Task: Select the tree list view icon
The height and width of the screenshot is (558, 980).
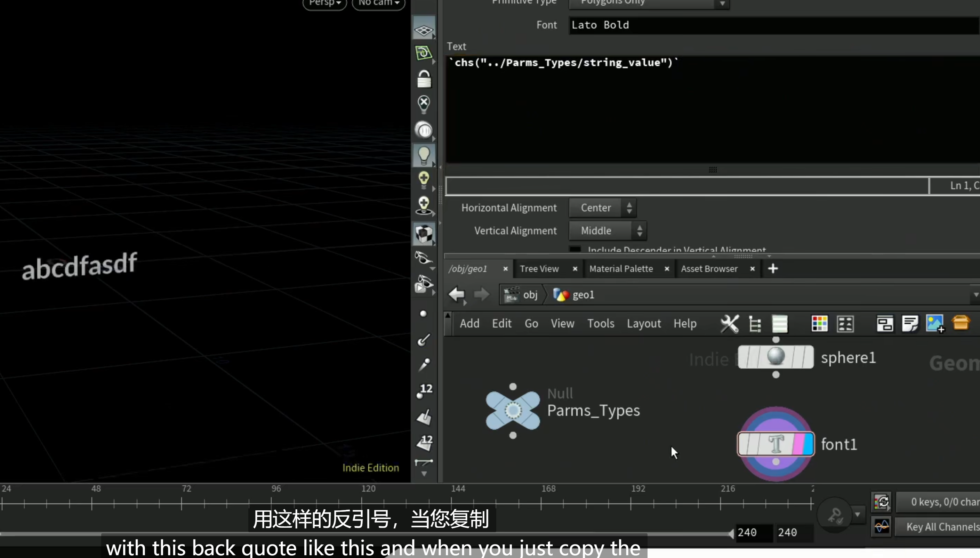Action: (x=755, y=324)
